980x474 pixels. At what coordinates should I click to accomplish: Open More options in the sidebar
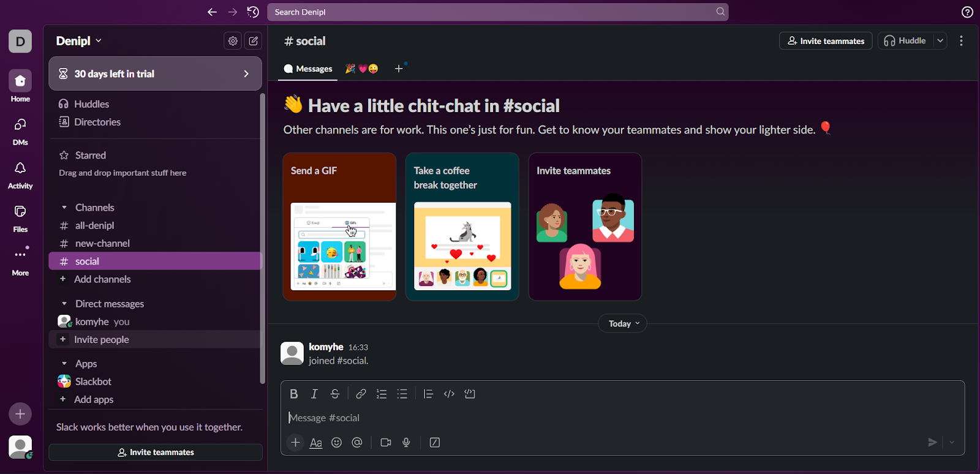tap(20, 261)
